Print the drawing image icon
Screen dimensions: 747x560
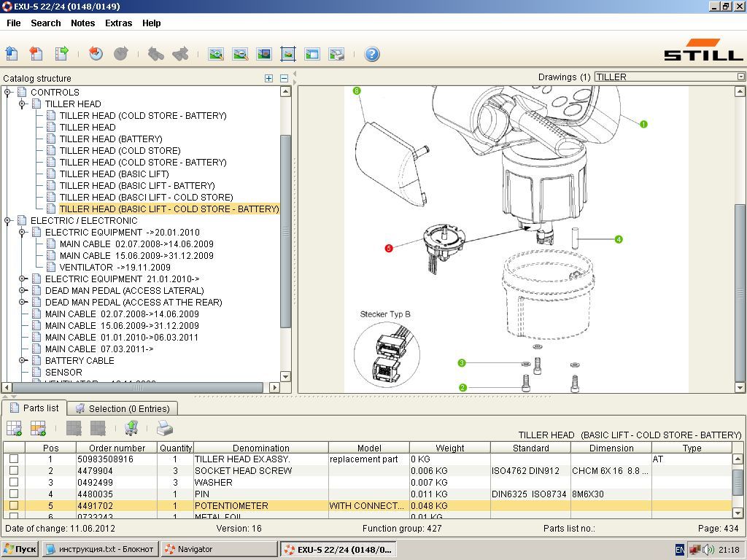(336, 54)
